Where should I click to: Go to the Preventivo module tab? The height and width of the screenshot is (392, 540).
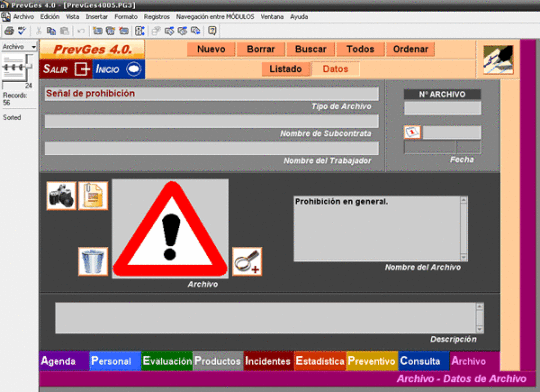click(372, 361)
